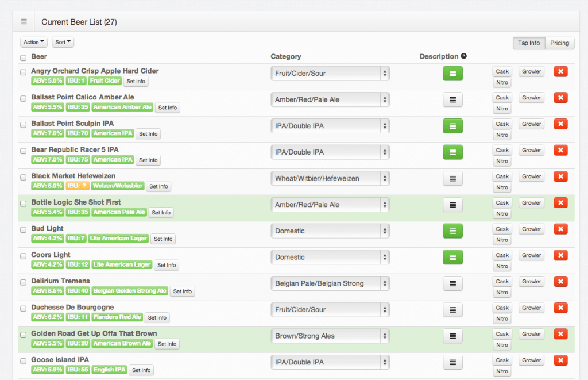588x380 pixels.
Task: Switch to the Tap Info tab
Action: [x=529, y=43]
